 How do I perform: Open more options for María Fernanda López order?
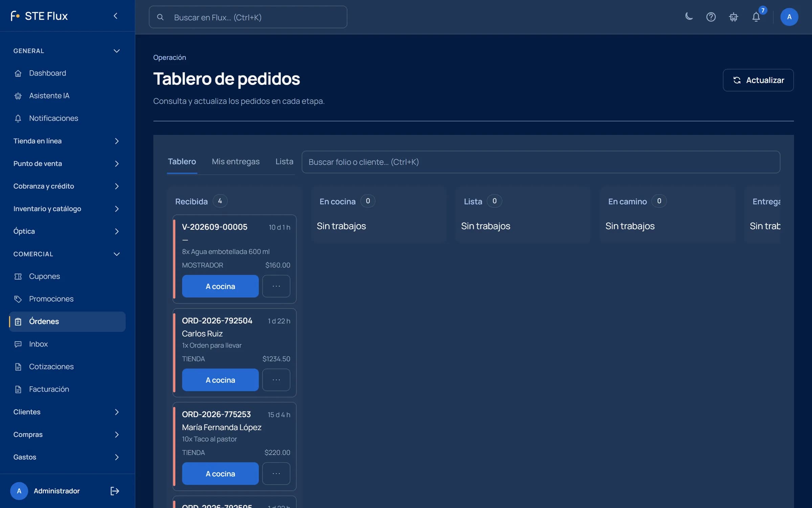(x=276, y=474)
